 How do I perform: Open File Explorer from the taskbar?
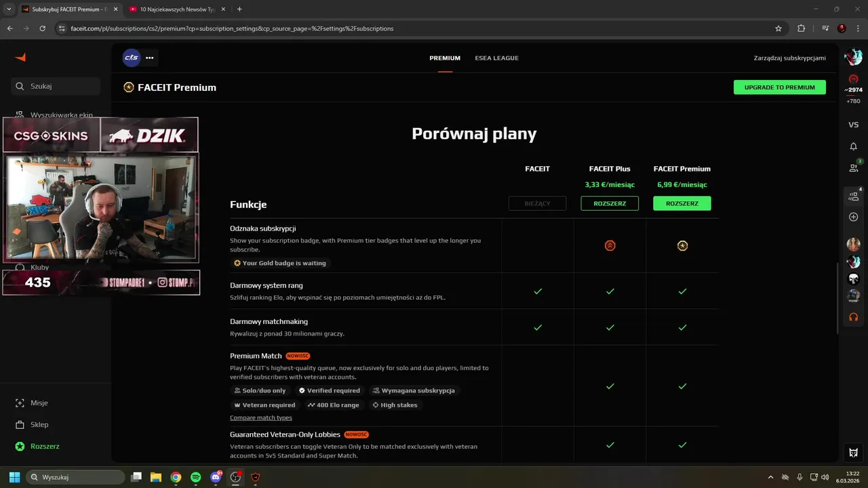coord(155,477)
